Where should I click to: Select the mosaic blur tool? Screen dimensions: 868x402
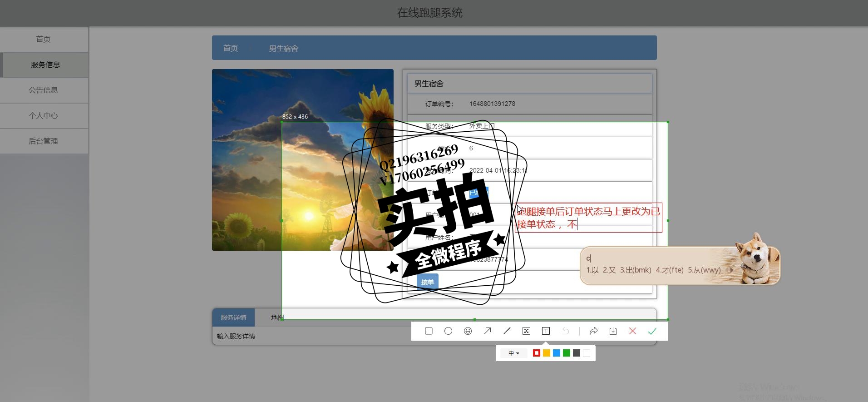526,331
